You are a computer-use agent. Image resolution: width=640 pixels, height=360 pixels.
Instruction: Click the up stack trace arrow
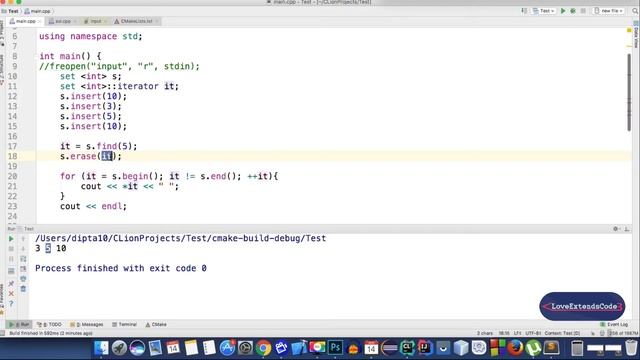tap(23, 239)
